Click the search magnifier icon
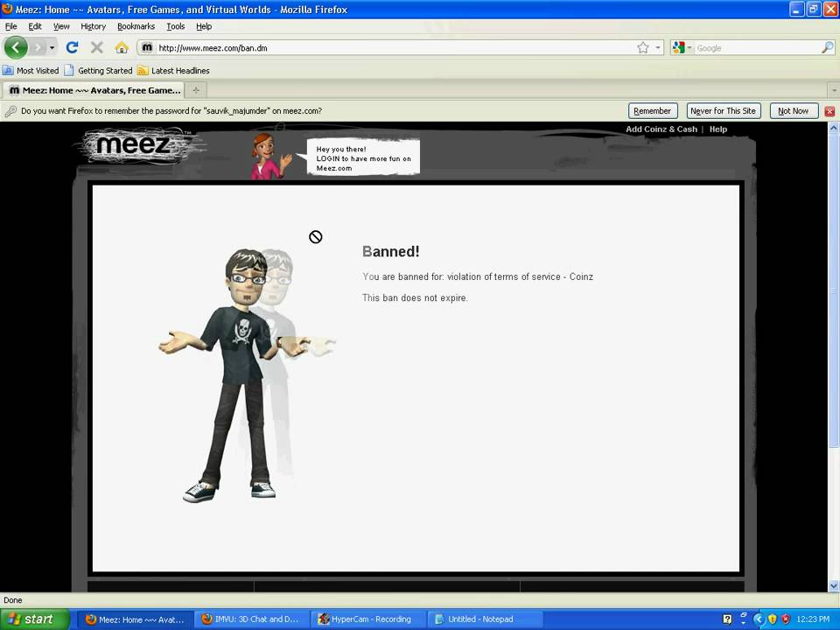840x630 pixels. click(827, 47)
